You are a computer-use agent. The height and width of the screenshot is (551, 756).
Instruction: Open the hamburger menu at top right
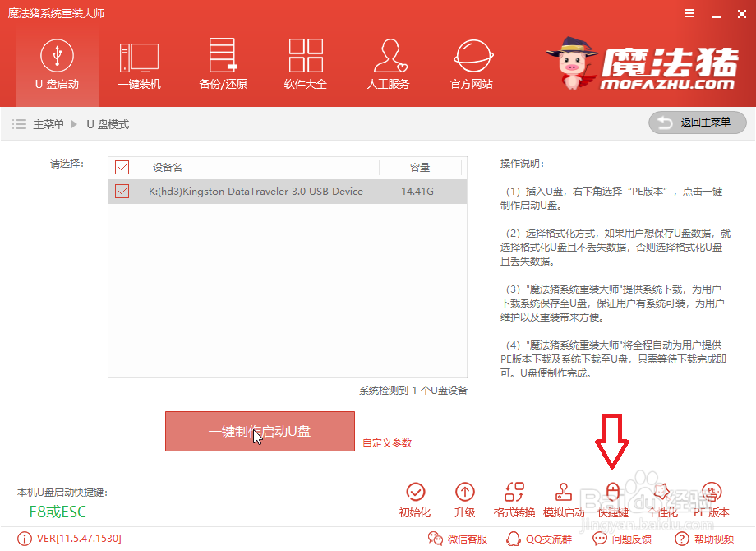point(689,13)
